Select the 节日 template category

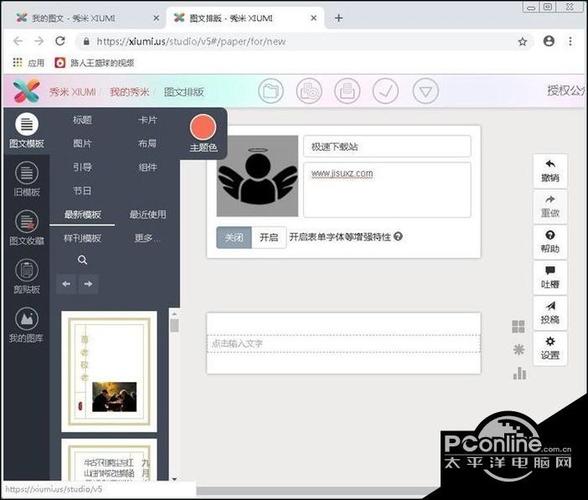pyautogui.click(x=82, y=191)
